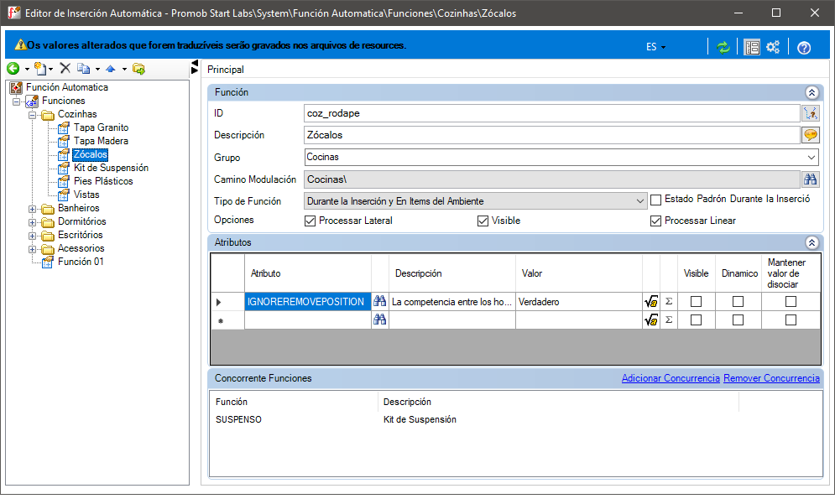The height and width of the screenshot is (504, 835).
Task: Open the gears settings icon
Action: (773, 47)
